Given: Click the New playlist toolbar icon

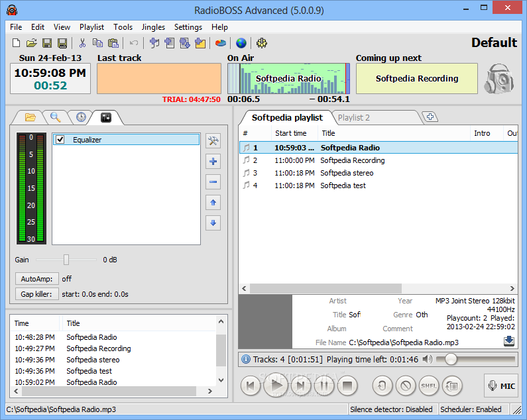Looking at the screenshot, I should tap(16, 43).
